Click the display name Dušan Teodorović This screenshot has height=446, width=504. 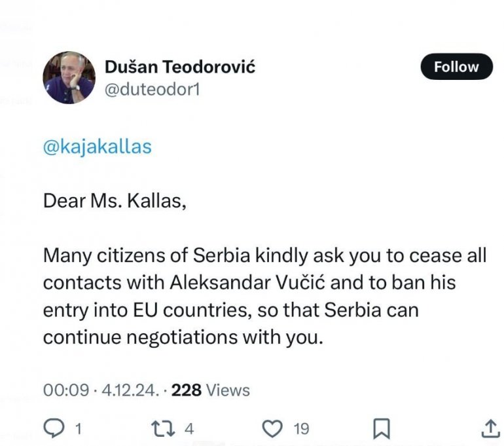click(x=180, y=67)
